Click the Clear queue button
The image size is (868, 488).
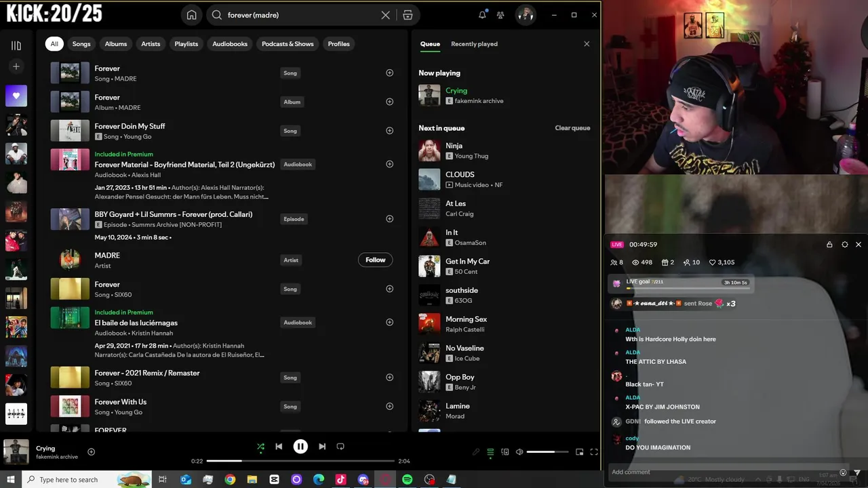[x=572, y=128]
